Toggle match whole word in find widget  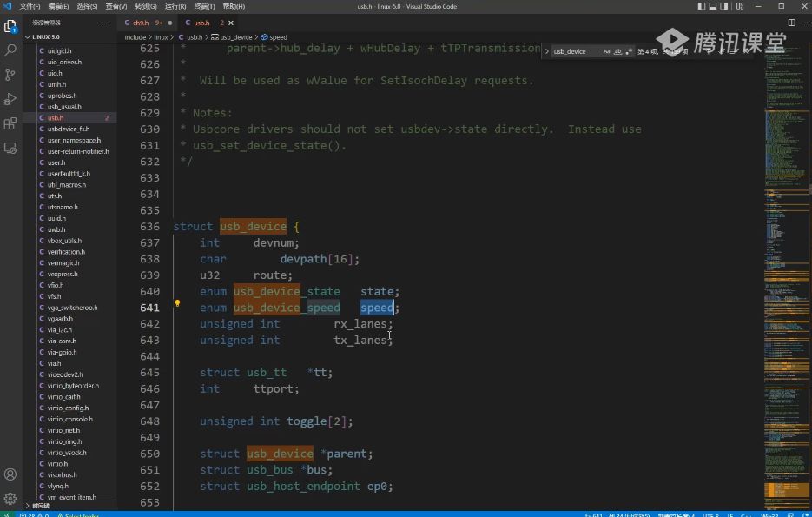617,51
